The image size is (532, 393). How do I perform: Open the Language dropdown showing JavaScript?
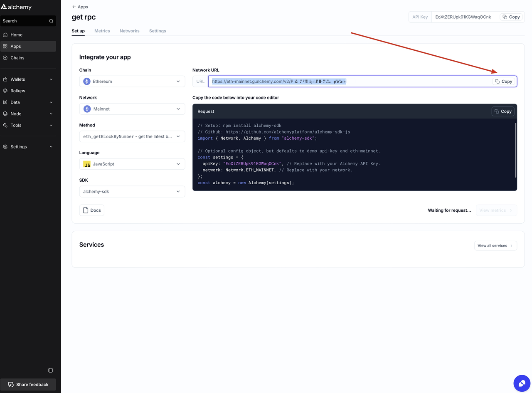point(132,164)
